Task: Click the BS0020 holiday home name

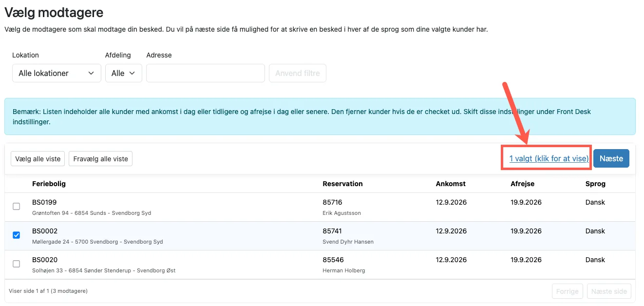Action: 45,260
